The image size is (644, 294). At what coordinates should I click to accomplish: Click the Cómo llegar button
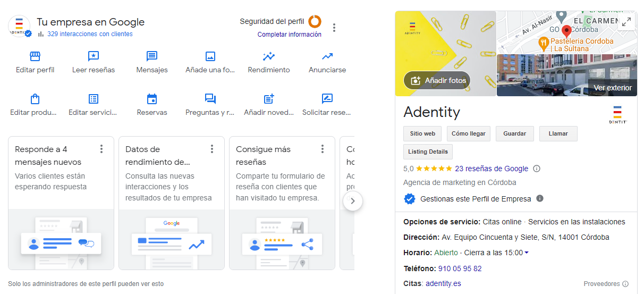click(468, 134)
